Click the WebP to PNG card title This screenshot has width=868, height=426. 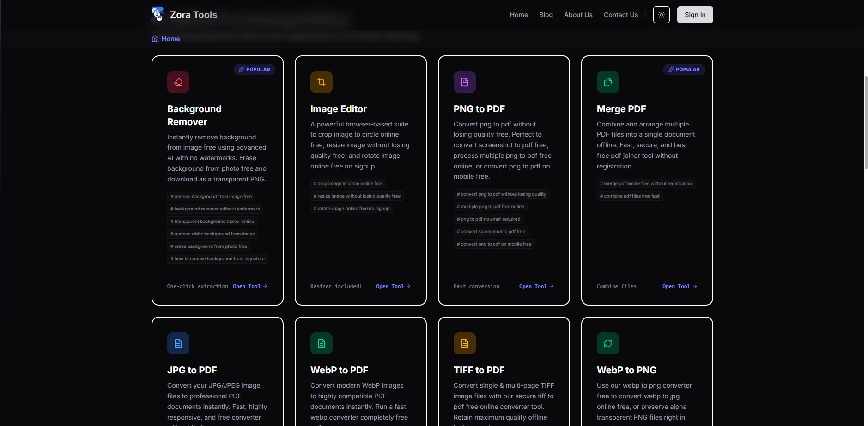click(x=627, y=370)
